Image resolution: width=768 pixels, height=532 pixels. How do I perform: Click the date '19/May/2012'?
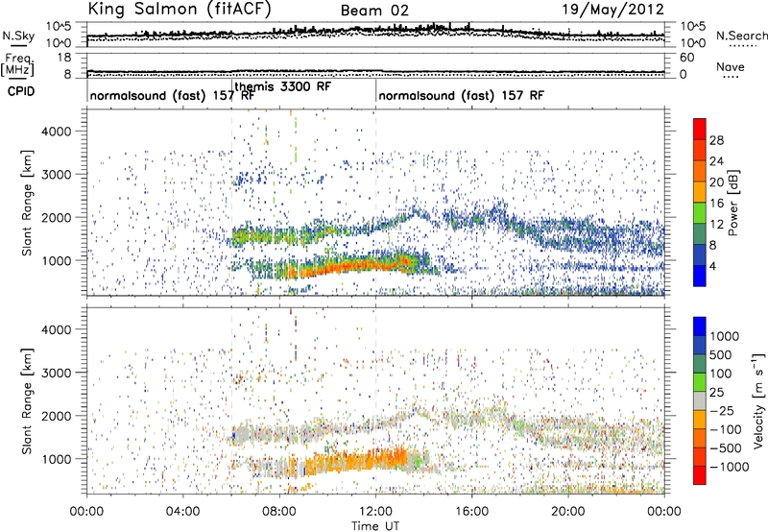click(612, 10)
